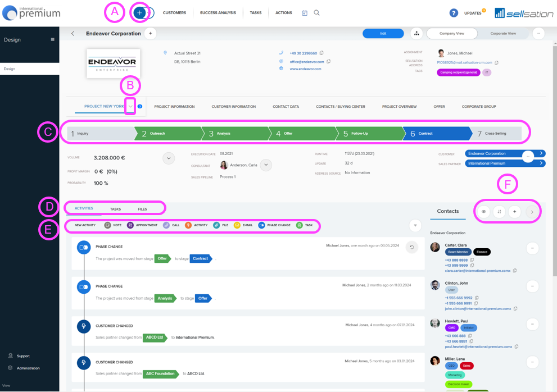Click the minus button beside Miller, Lena
The height and width of the screenshot is (392, 557).
coord(532,362)
